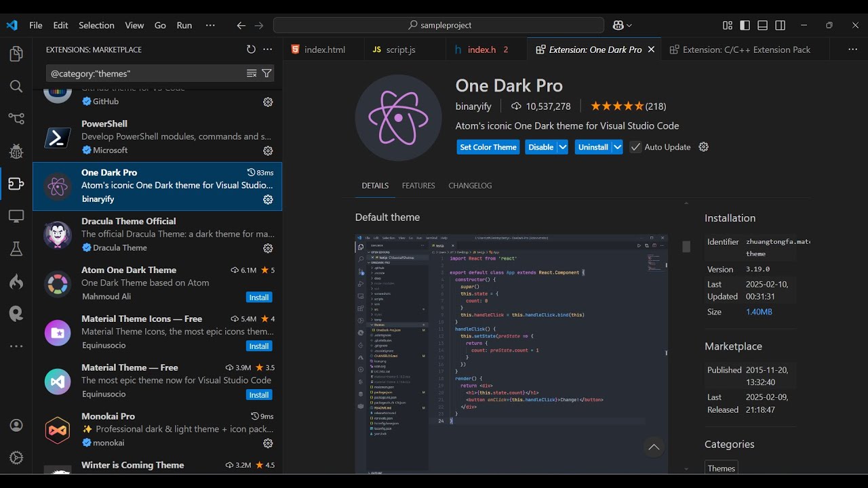The width and height of the screenshot is (868, 488).
Task: Switch to the FEATURES tab
Action: (x=418, y=186)
